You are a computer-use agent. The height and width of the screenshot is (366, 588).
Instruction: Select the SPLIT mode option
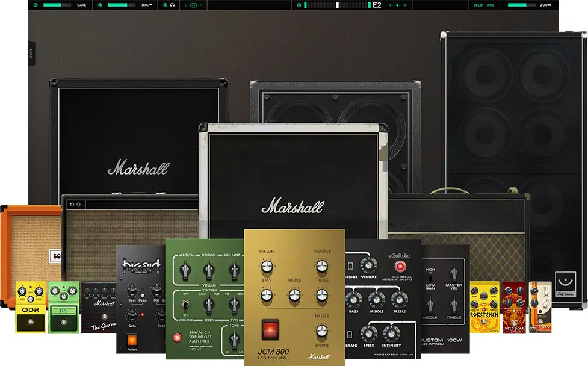[478, 5]
